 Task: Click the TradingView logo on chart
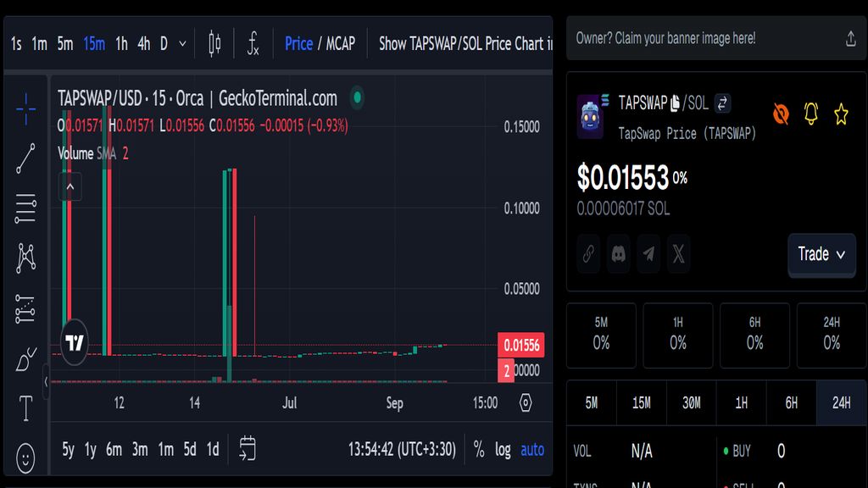(x=75, y=342)
